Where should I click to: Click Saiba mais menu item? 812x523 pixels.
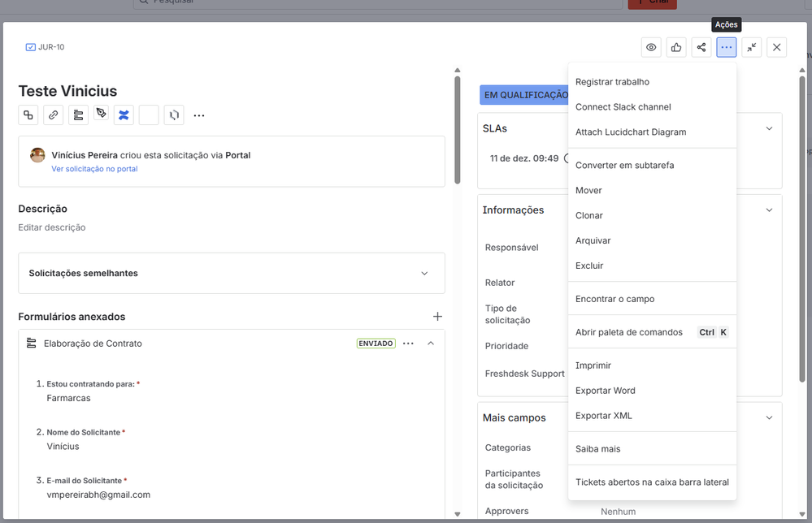652,449
